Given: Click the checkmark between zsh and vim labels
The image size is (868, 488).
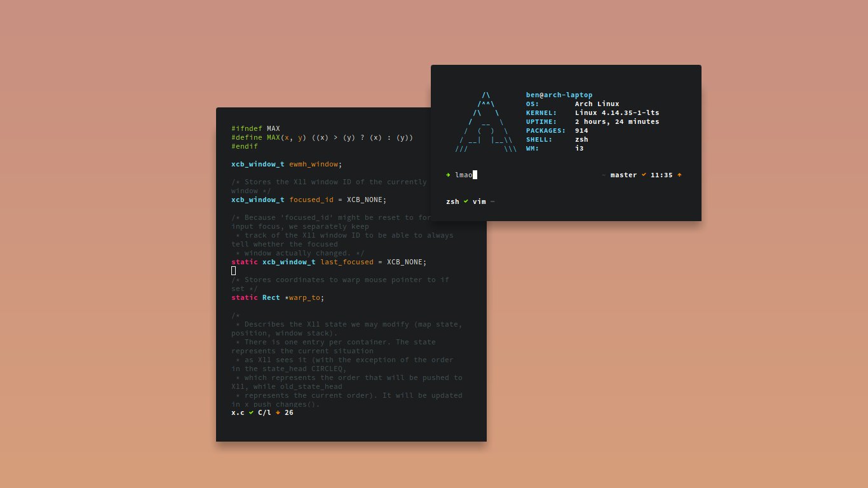Looking at the screenshot, I should pos(465,201).
